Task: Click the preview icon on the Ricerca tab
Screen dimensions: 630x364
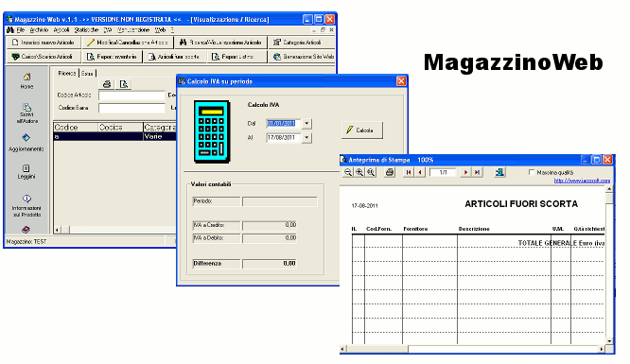Action: [x=124, y=84]
